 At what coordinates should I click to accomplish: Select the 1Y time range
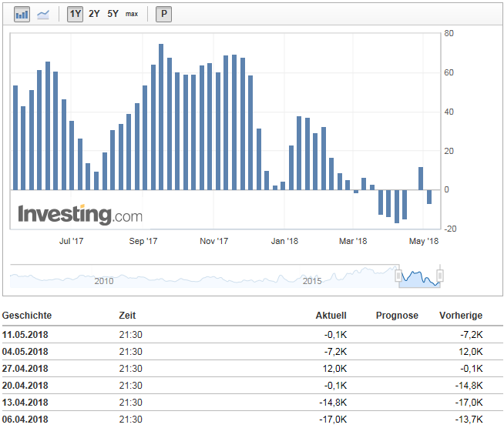(x=75, y=14)
